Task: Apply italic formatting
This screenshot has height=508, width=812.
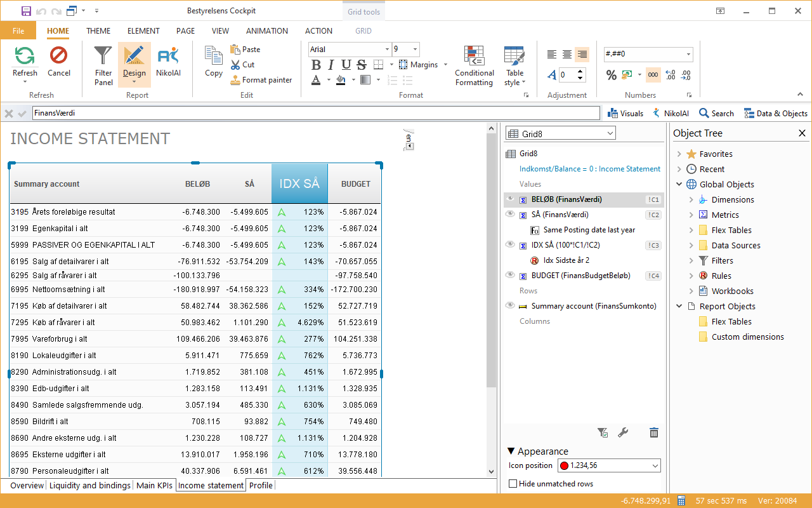Action: pos(331,65)
